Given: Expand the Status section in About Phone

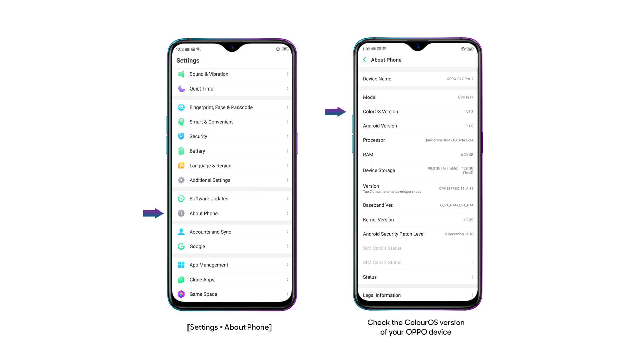Looking at the screenshot, I should click(417, 277).
